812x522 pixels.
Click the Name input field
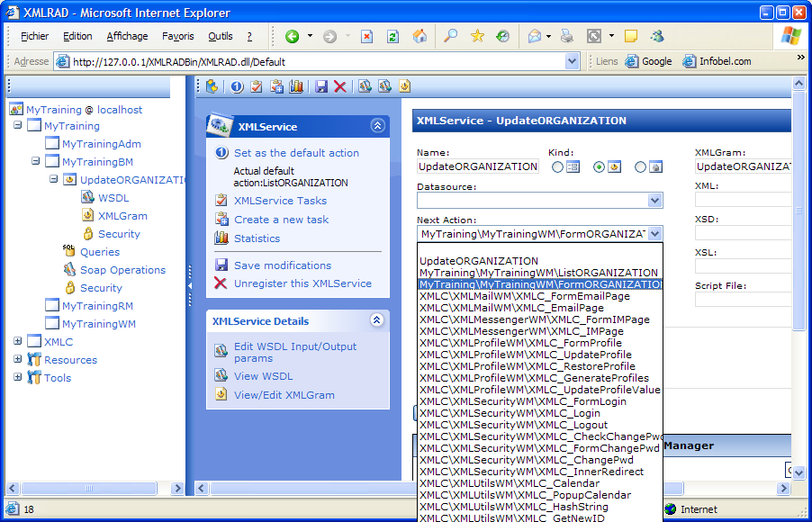tap(478, 166)
